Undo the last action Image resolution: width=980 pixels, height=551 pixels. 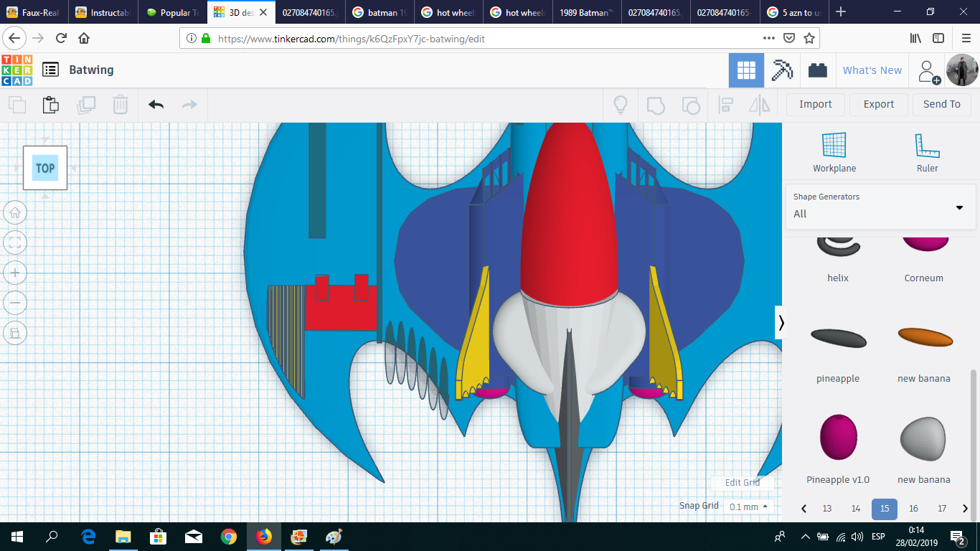tap(156, 105)
